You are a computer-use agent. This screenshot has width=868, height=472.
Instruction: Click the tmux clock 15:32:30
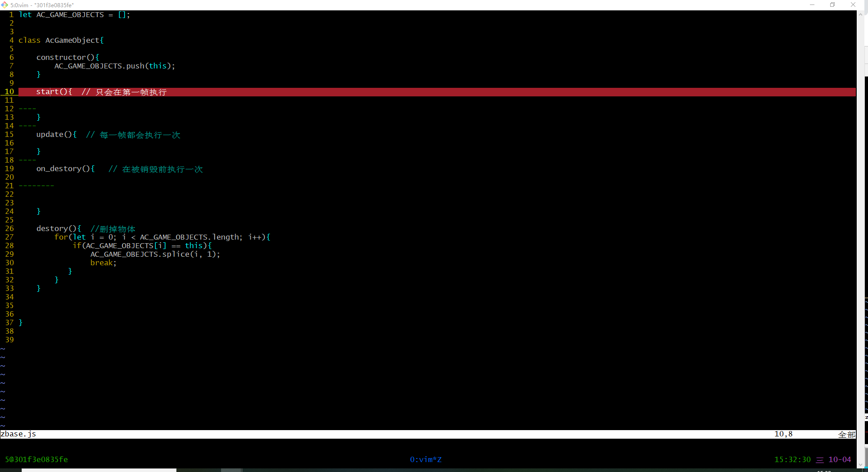[x=792, y=459]
